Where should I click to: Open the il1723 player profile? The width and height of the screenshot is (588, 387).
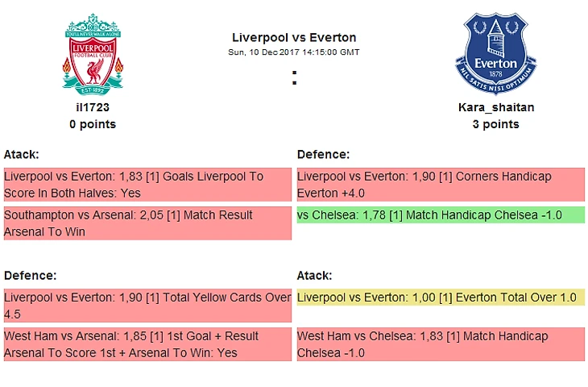[x=93, y=107]
